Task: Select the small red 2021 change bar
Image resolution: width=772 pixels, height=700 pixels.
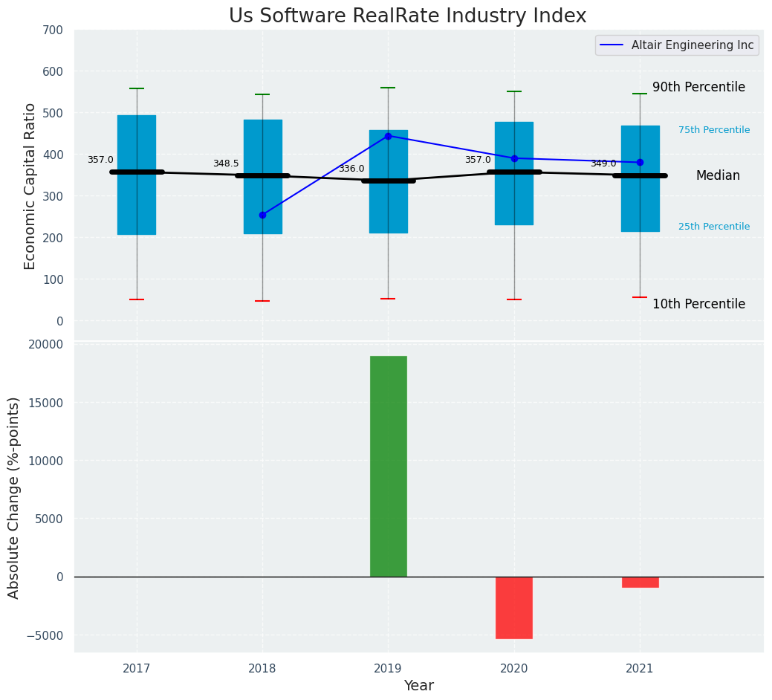Action: [x=640, y=582]
